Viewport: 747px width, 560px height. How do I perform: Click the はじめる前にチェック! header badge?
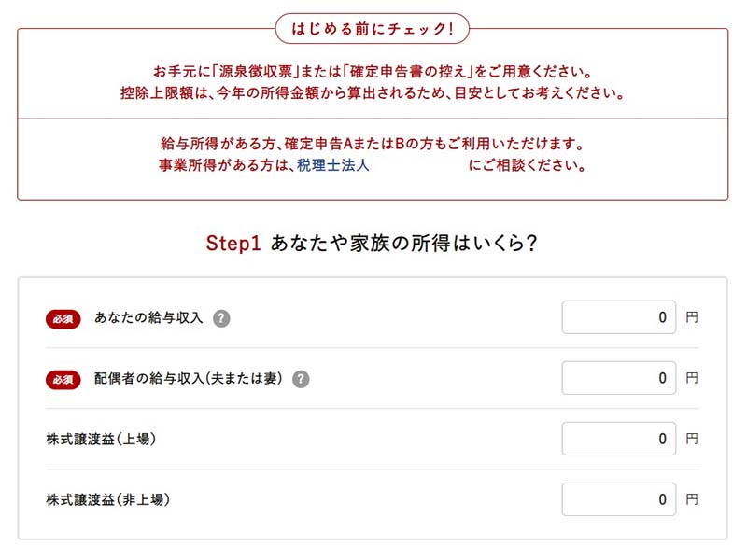click(372, 29)
